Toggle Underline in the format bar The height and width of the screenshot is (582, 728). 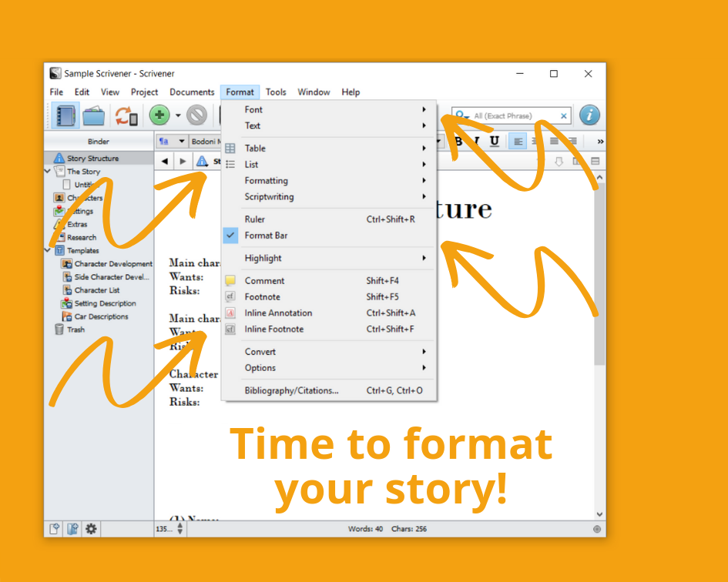pos(495,141)
